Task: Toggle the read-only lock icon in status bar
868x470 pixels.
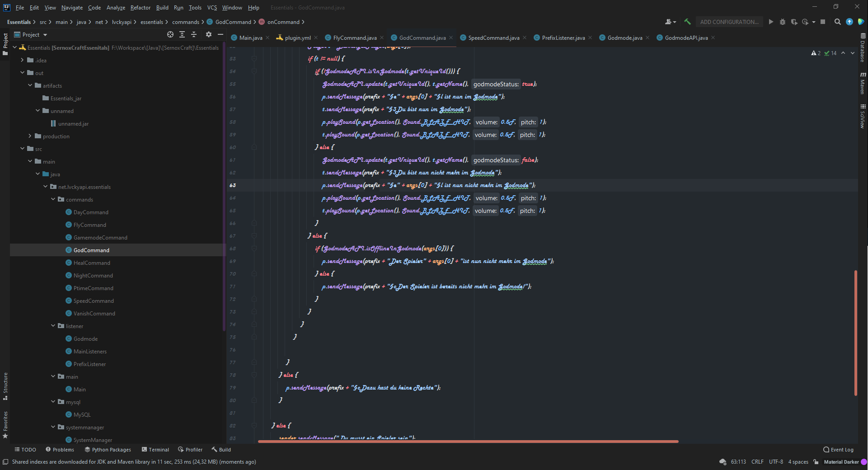Action: pos(816,462)
